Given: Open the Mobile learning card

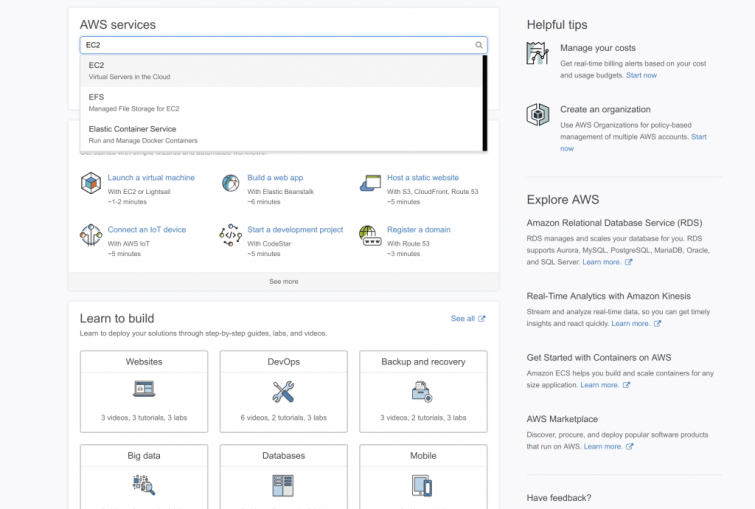Looking at the screenshot, I should (x=423, y=477).
